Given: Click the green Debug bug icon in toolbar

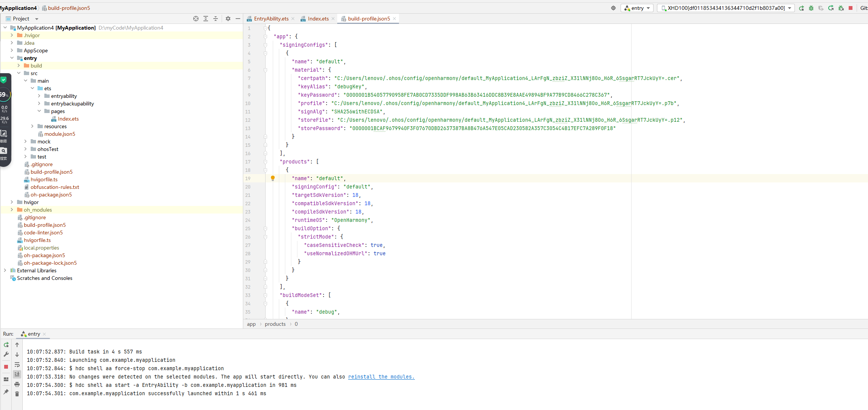Looking at the screenshot, I should (x=811, y=8).
